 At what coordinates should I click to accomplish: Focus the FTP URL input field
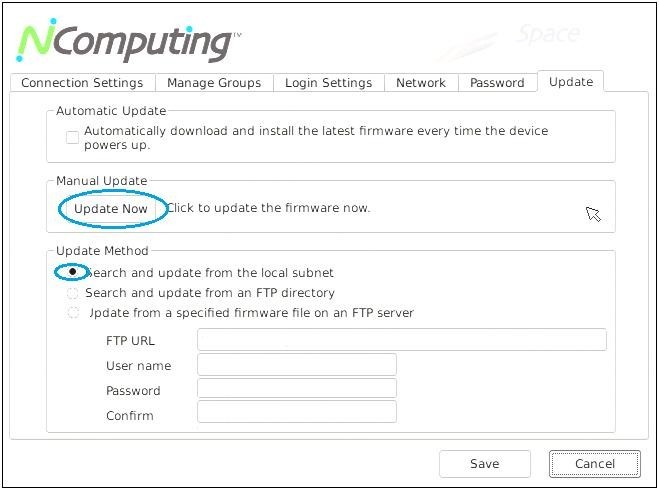[x=402, y=340]
